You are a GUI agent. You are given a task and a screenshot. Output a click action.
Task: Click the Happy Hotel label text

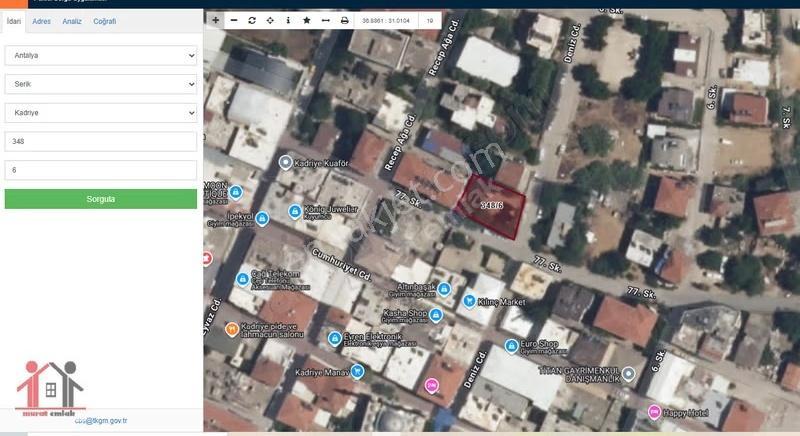coord(686,413)
